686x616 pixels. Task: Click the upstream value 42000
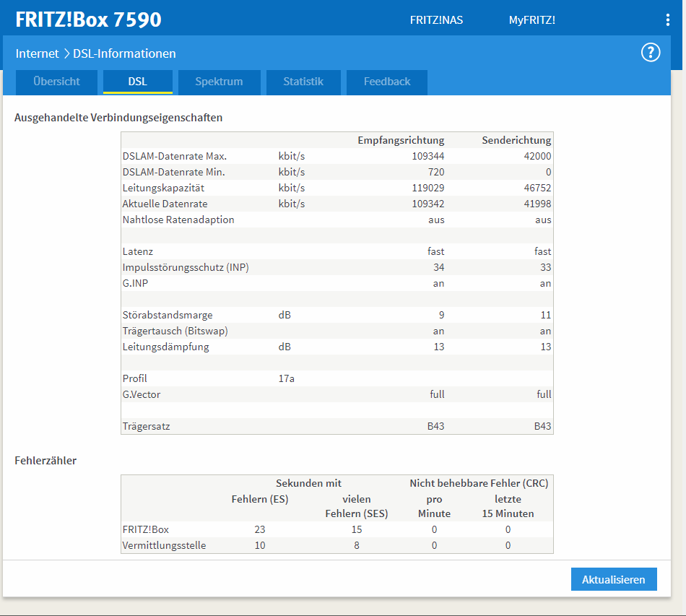pyautogui.click(x=537, y=156)
